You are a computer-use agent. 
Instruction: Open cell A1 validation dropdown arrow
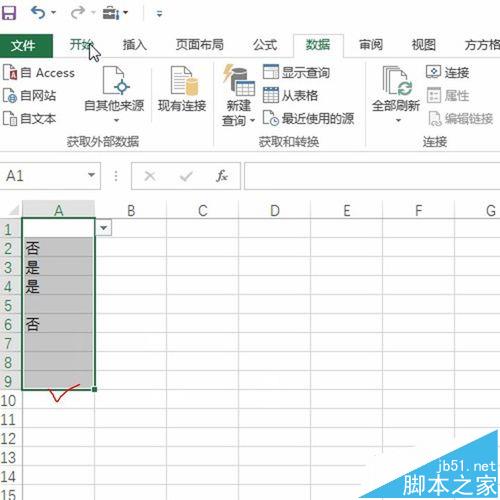[104, 228]
